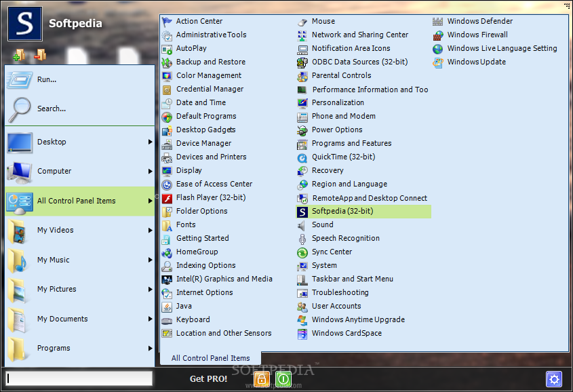Expand the Computer submenu arrow
Screen dimensions: 573x392
(x=150, y=172)
